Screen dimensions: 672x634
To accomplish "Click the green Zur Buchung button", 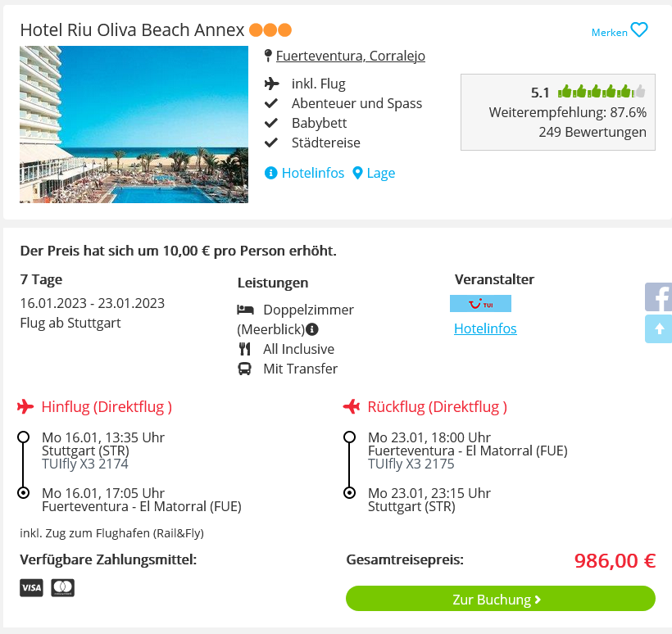I will 501,599.
